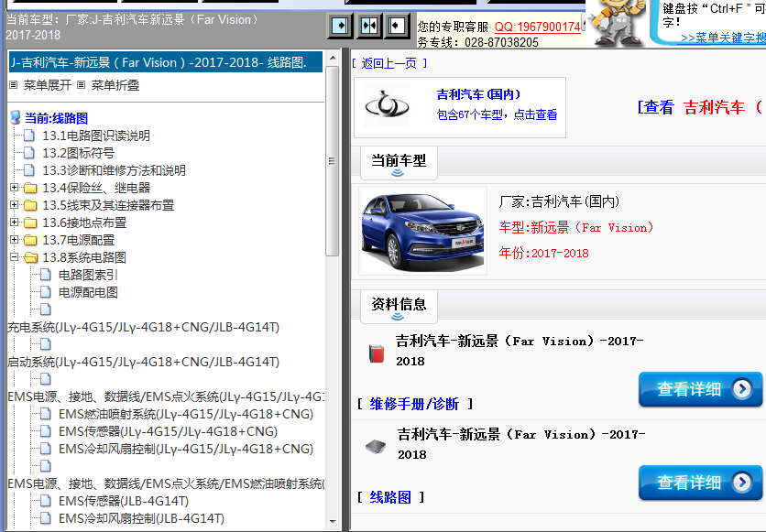Open 13.1电路图识读说明 tree item
The image size is (766, 532).
tap(96, 136)
